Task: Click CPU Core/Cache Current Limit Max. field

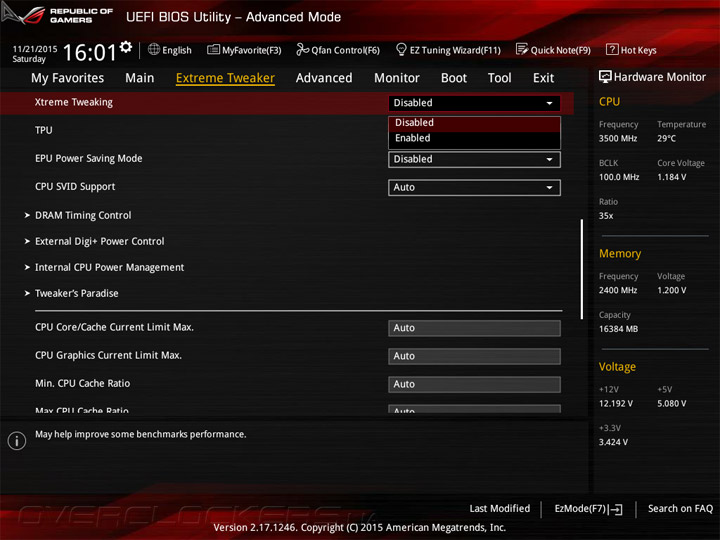Action: click(x=474, y=328)
